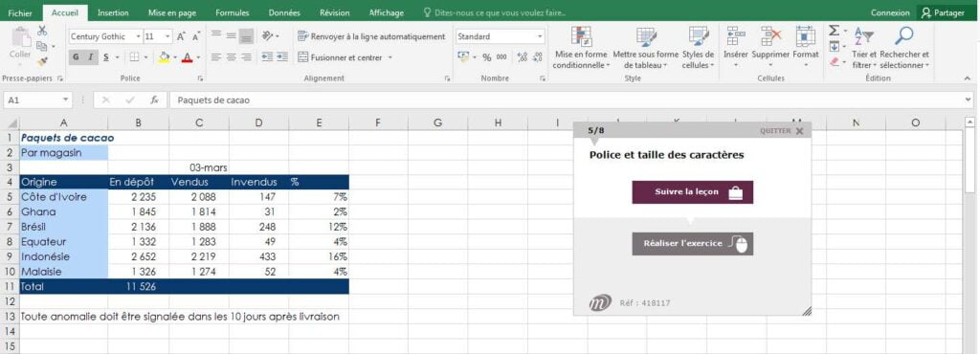Decrease font size with the small A icon
Screen dimensions: 980x354
195,37
